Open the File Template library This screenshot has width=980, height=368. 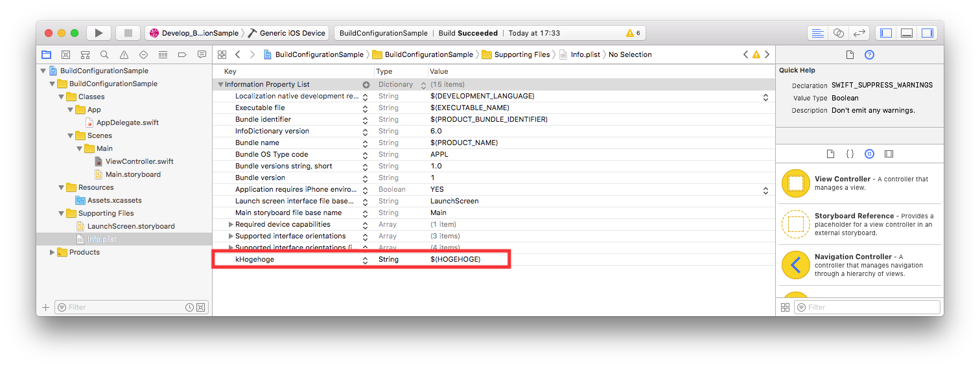click(830, 154)
